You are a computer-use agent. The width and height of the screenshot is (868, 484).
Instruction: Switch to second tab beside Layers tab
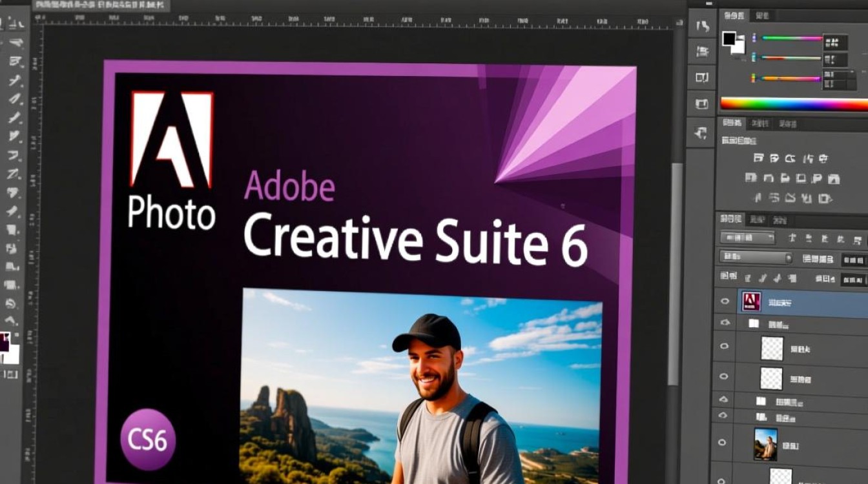[756, 220]
